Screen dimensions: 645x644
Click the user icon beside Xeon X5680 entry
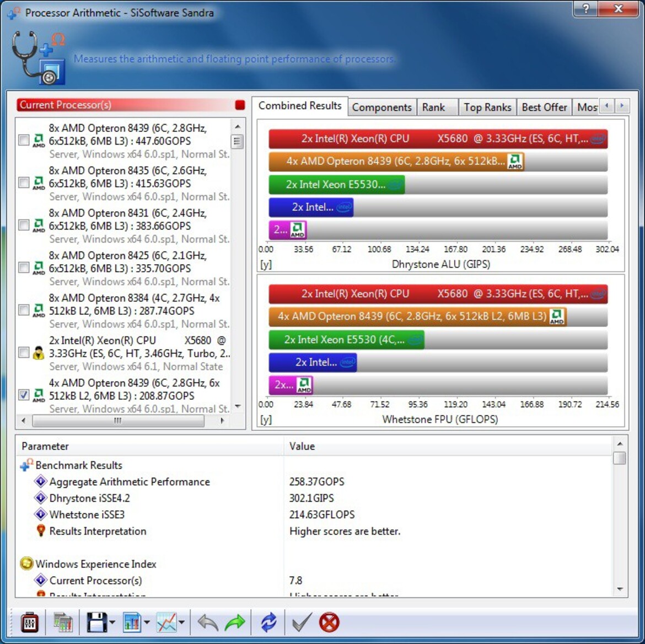click(x=39, y=353)
